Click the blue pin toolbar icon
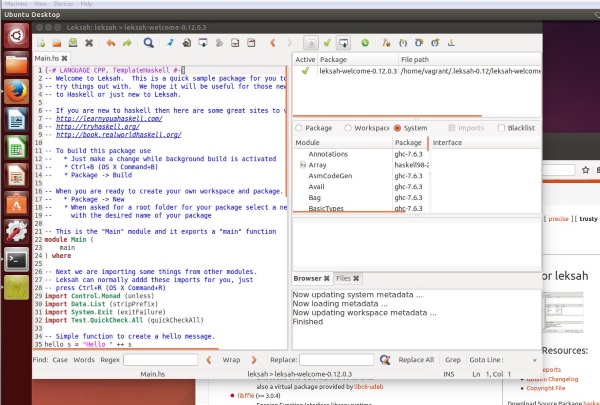 point(170,42)
